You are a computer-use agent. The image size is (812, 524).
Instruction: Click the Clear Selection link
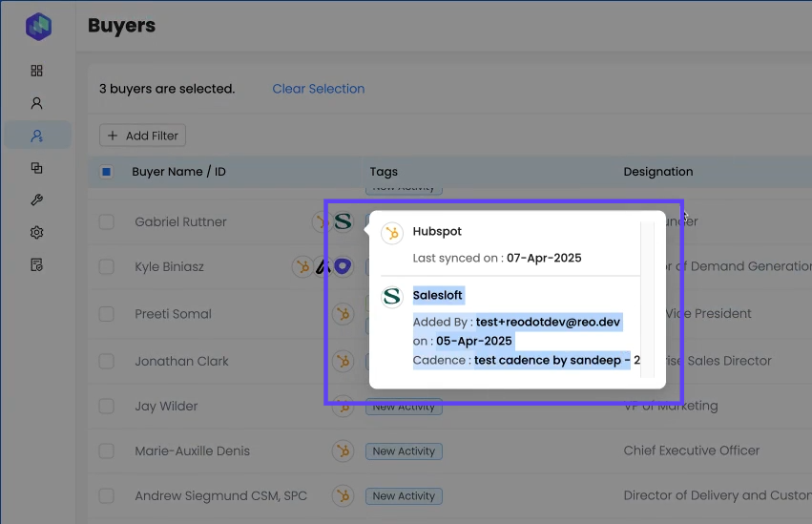(x=318, y=89)
